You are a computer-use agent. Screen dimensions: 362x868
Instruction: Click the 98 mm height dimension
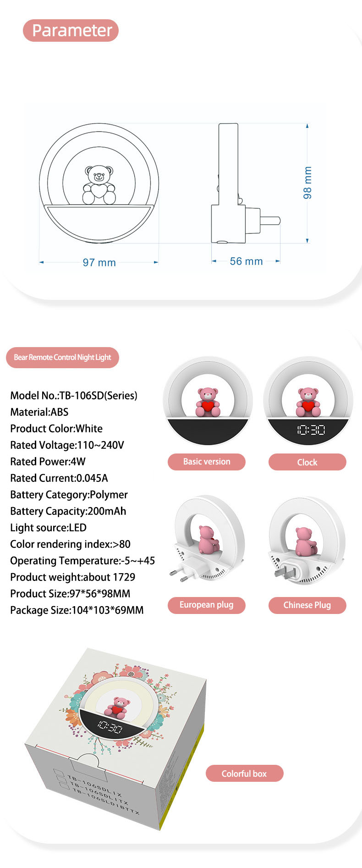pos(307,182)
